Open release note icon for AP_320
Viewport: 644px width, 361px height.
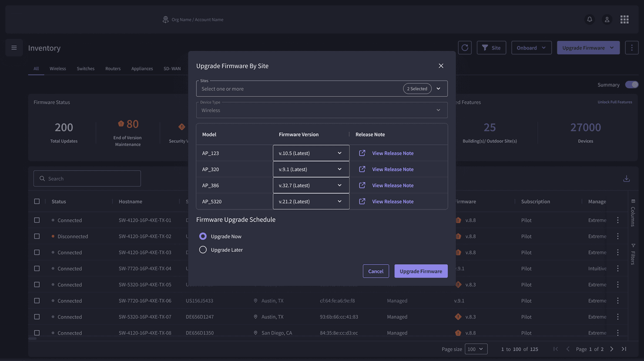point(362,169)
